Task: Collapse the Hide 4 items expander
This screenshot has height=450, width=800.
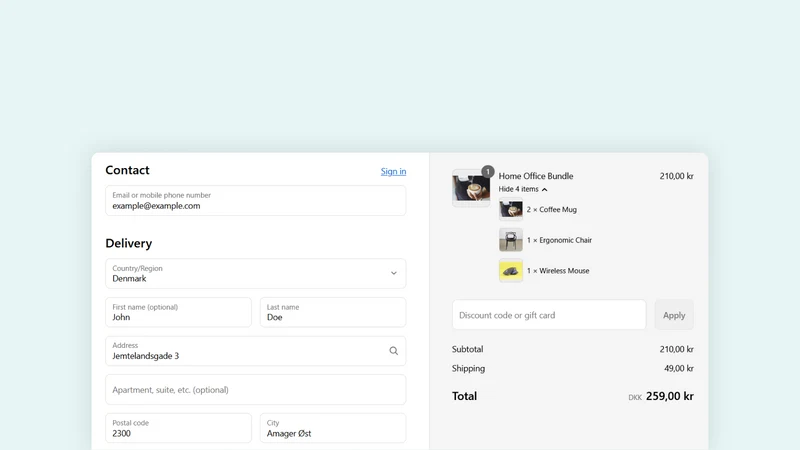Action: [523, 189]
